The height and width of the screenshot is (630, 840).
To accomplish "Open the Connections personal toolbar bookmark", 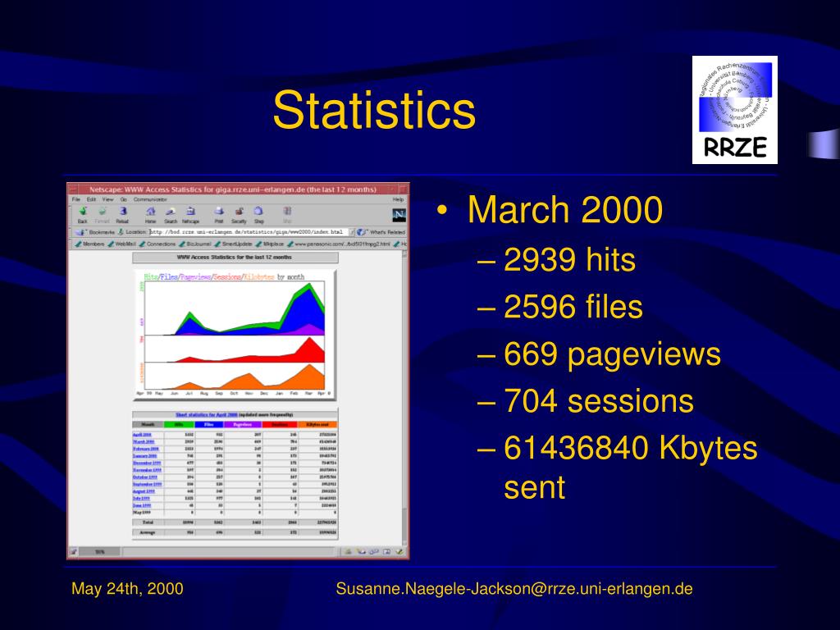I will click(157, 244).
